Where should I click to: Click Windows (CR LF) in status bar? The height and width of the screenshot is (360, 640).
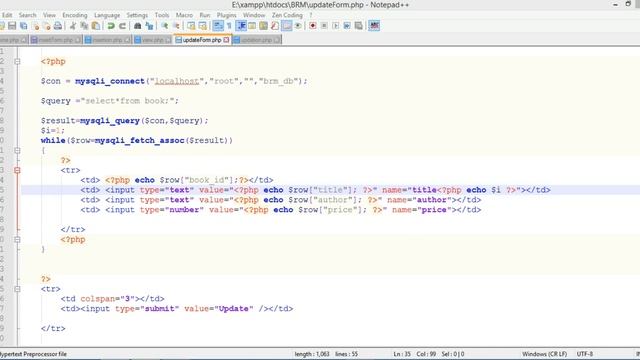pos(544,354)
